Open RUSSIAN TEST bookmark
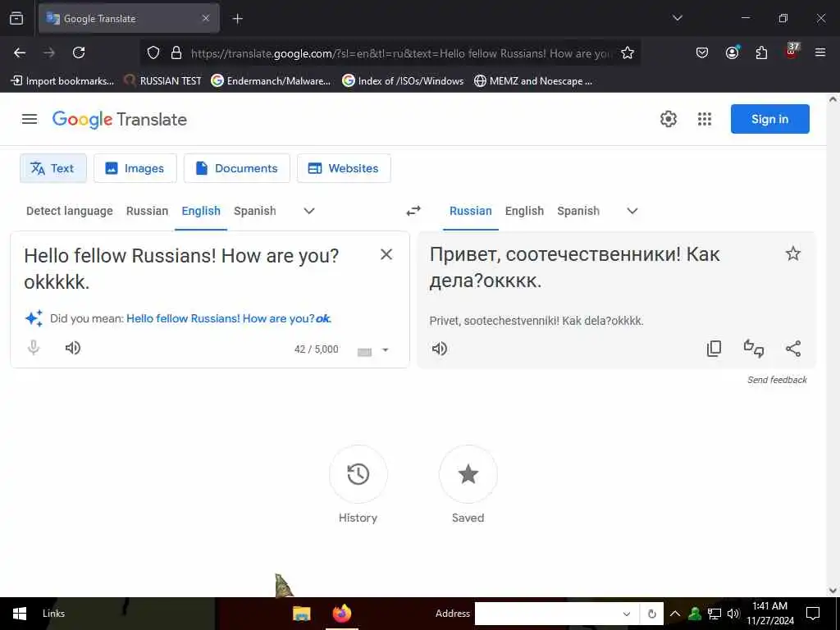840x630 pixels. (162, 81)
